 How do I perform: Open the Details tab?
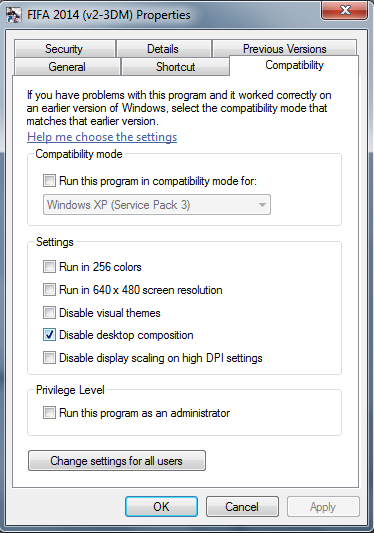(163, 49)
